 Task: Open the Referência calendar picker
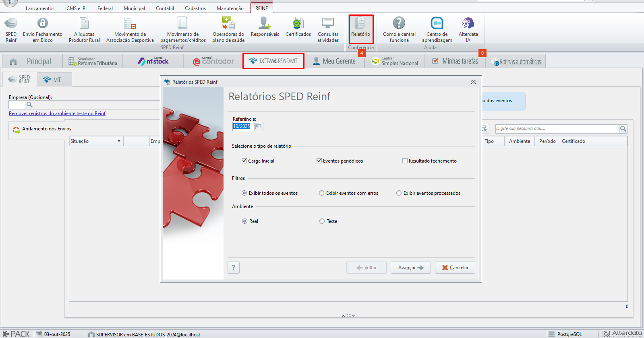pos(259,126)
